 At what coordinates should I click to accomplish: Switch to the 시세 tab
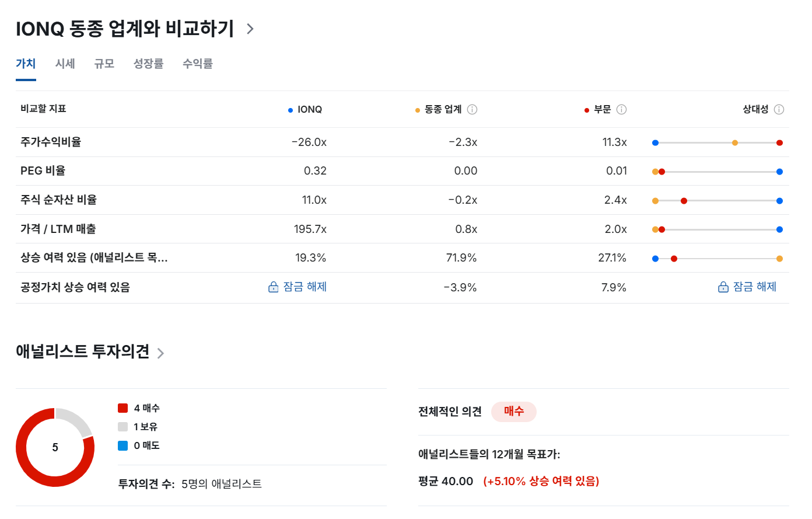[65, 64]
